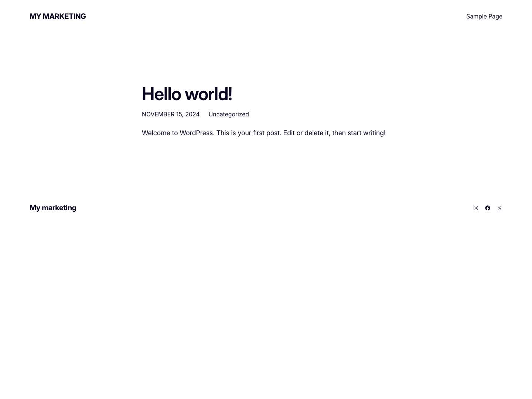Click the NOVEMBER 15, 2024 date link

(x=170, y=114)
